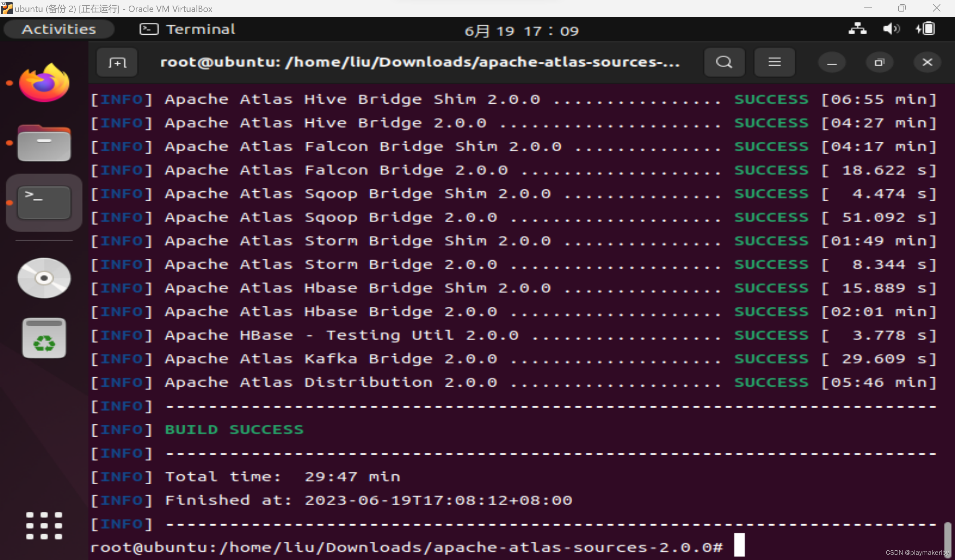Click the Apache Atlas Distribution 2.0.0 line
Screen dimensions: 955x560
pyautogui.click(x=514, y=383)
